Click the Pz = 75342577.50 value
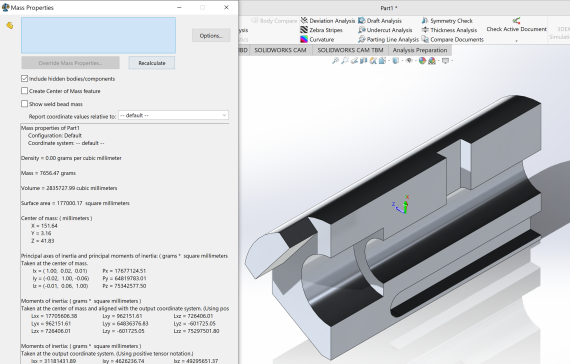The image size is (570, 364). tap(124, 286)
